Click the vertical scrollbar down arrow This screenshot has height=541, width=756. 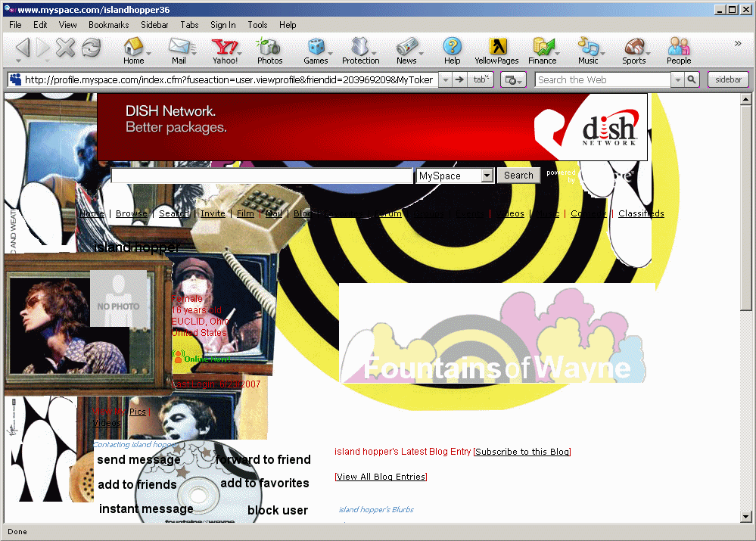746,517
